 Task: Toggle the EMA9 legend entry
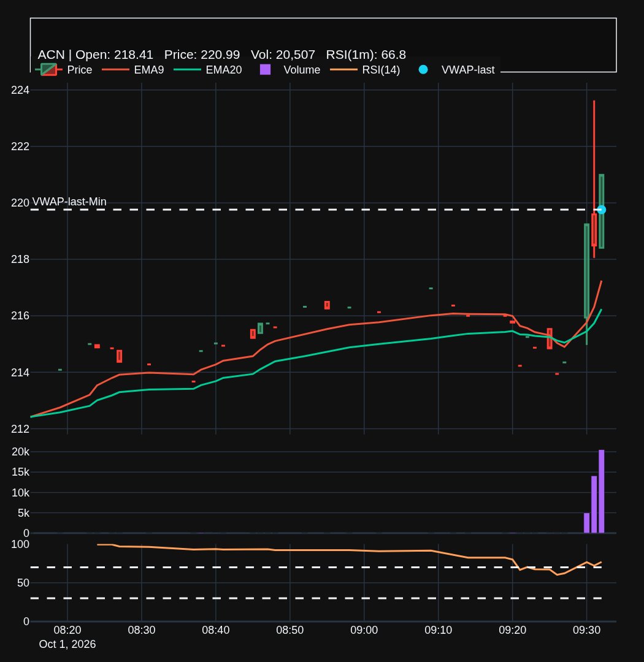132,70
